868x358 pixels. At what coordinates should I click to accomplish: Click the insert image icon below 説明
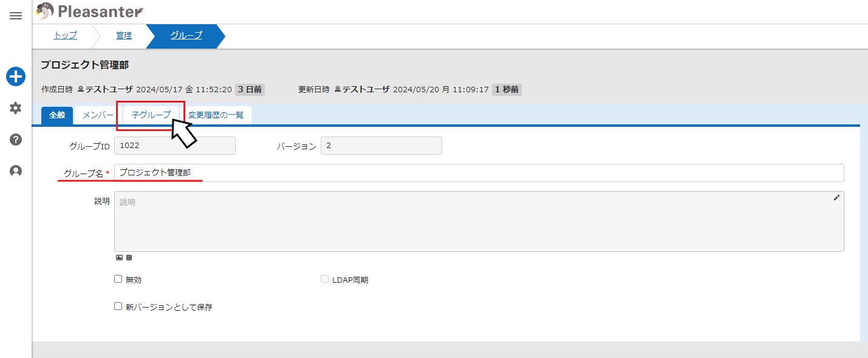[x=119, y=257]
